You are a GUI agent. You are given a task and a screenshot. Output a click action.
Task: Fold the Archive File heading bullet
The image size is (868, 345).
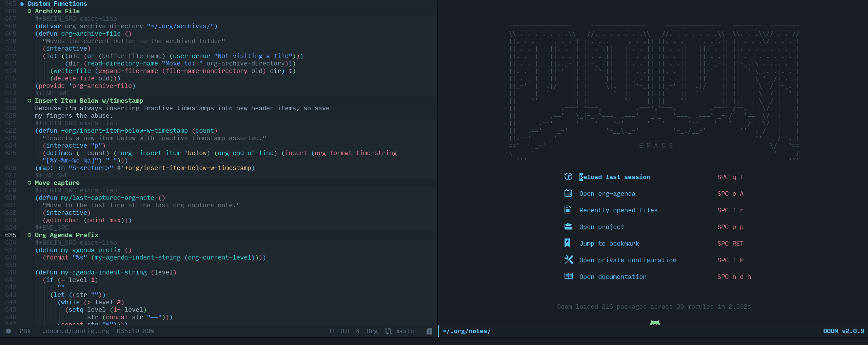[x=29, y=11]
